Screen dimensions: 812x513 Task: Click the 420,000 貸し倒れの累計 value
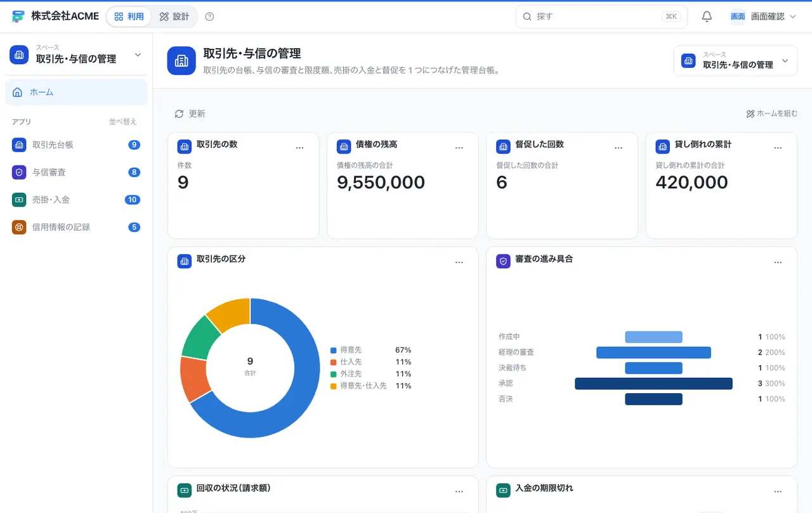(x=691, y=183)
